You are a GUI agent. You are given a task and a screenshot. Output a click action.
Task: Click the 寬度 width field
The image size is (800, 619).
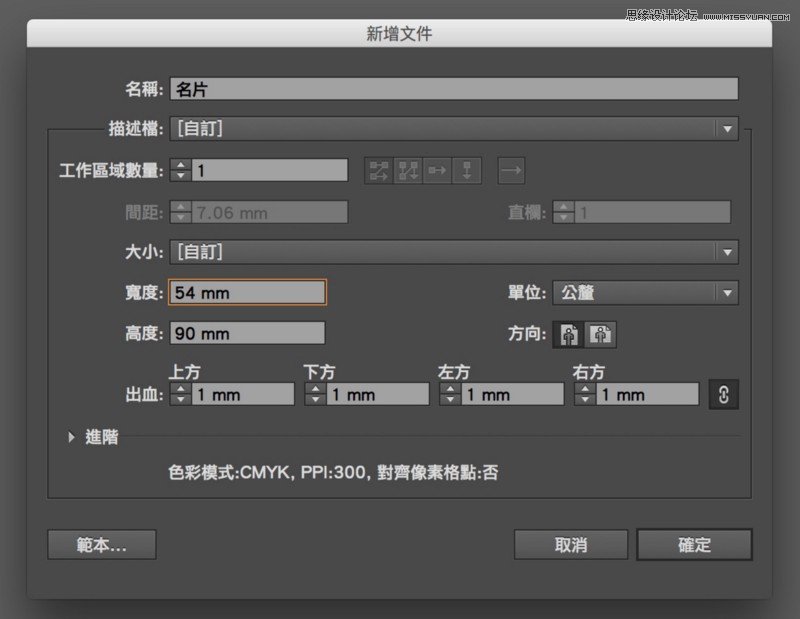[x=247, y=293]
